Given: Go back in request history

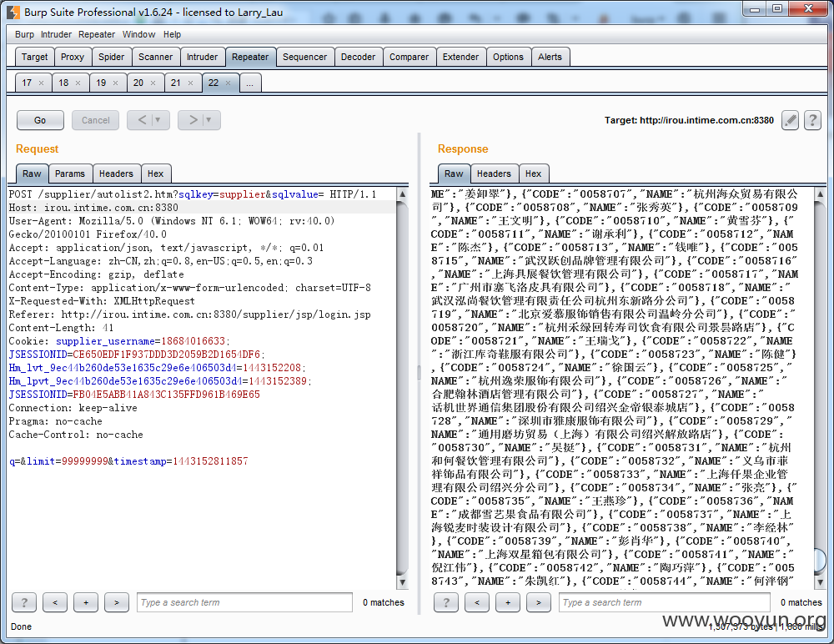Looking at the screenshot, I should pos(142,120).
